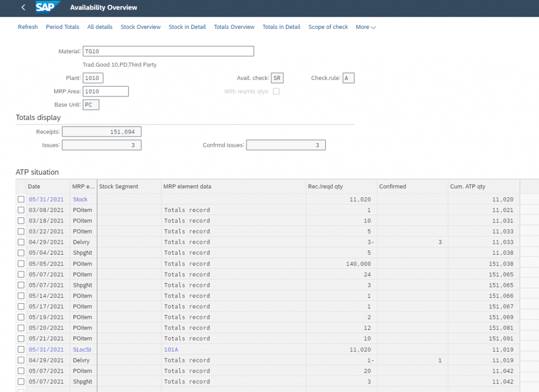The width and height of the screenshot is (539, 392).
Task: Select the 05/04/2021 ShpgNt row checkbox
Action: coord(21,253)
